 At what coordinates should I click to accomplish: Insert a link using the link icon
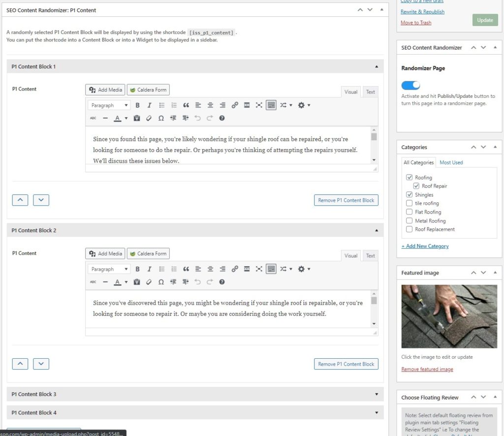(x=235, y=105)
